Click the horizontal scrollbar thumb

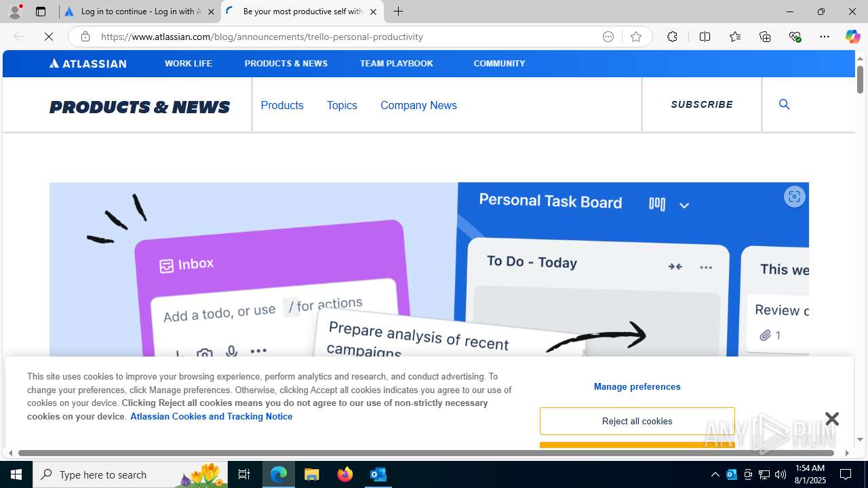[x=426, y=453]
